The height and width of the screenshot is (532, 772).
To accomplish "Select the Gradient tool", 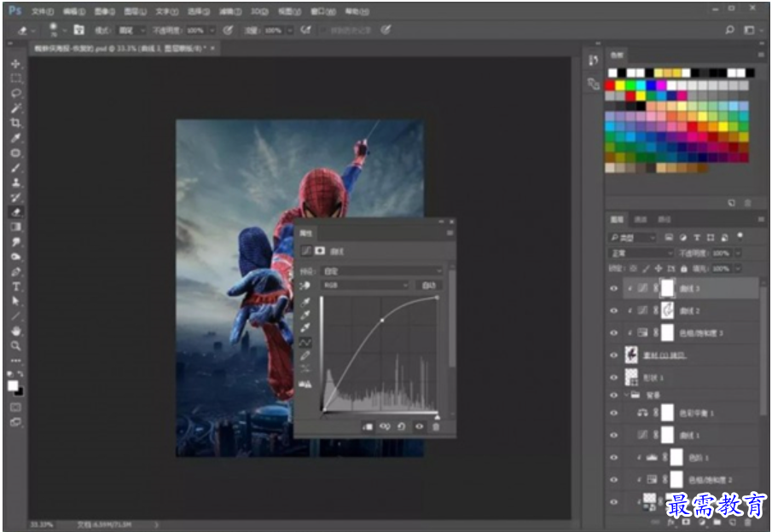I will click(x=15, y=228).
